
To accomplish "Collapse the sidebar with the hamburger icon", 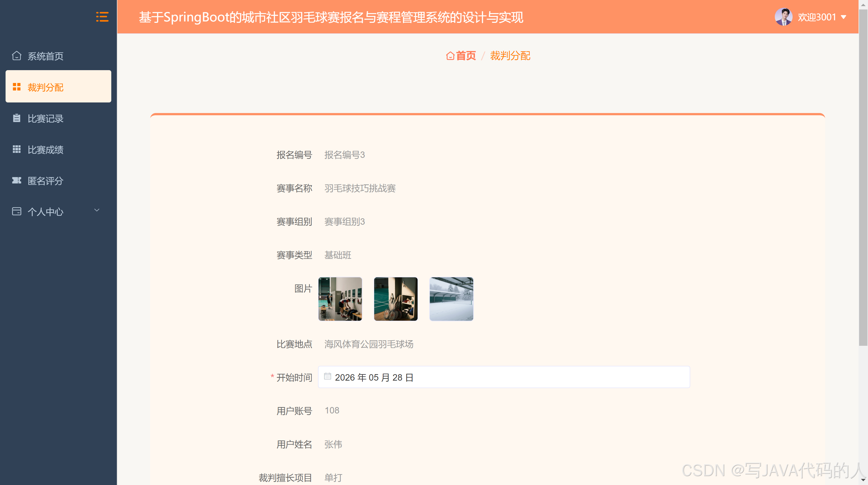I will [x=102, y=16].
